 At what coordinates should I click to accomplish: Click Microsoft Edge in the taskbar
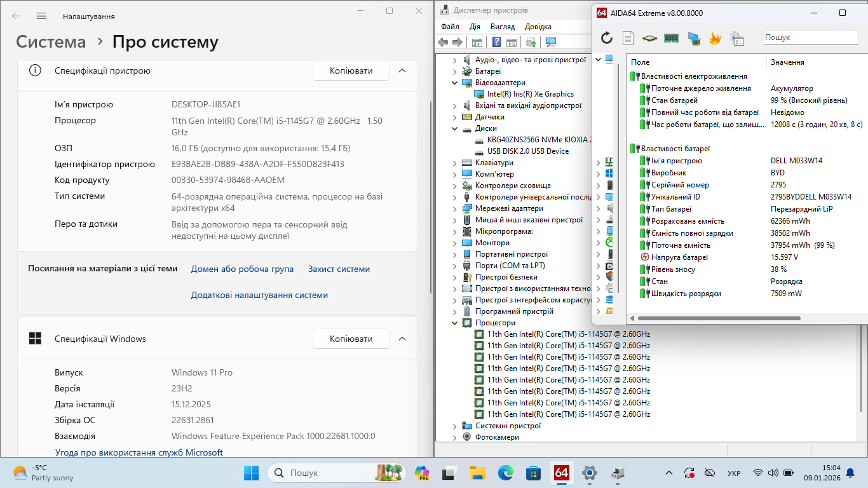[505, 473]
